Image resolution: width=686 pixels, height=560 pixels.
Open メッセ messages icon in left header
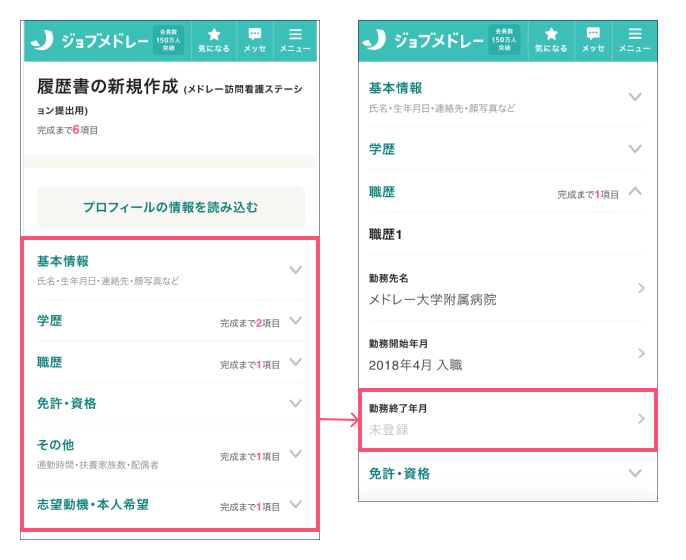click(x=255, y=39)
